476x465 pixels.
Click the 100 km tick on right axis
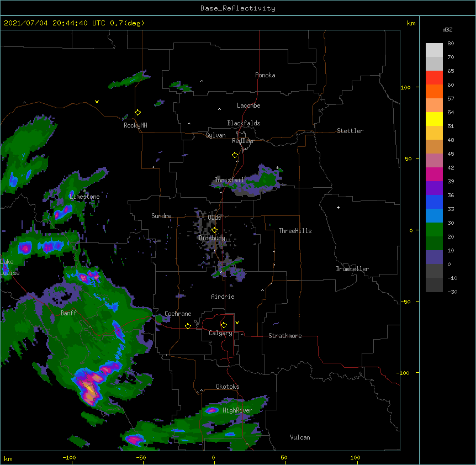coord(405,87)
